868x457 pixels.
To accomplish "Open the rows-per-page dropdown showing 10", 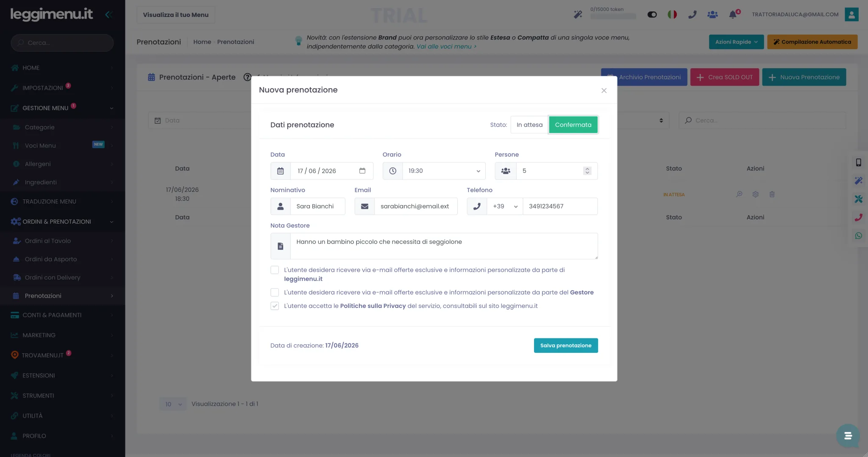I will click(x=173, y=404).
